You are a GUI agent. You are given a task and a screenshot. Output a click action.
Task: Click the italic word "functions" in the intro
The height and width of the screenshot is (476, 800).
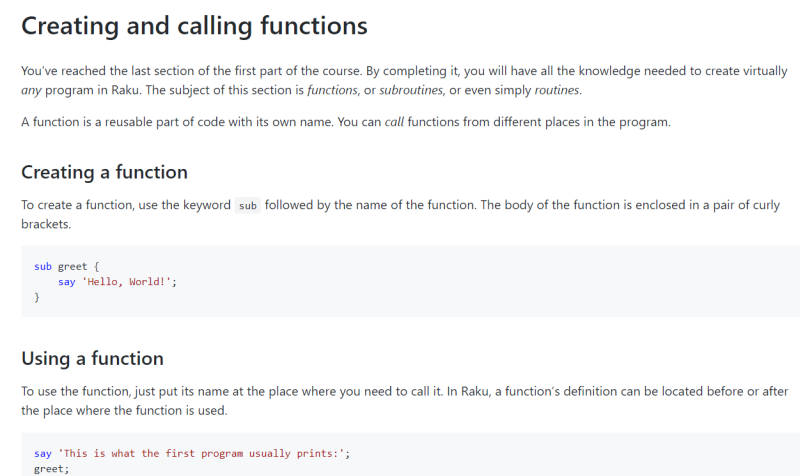click(x=333, y=90)
